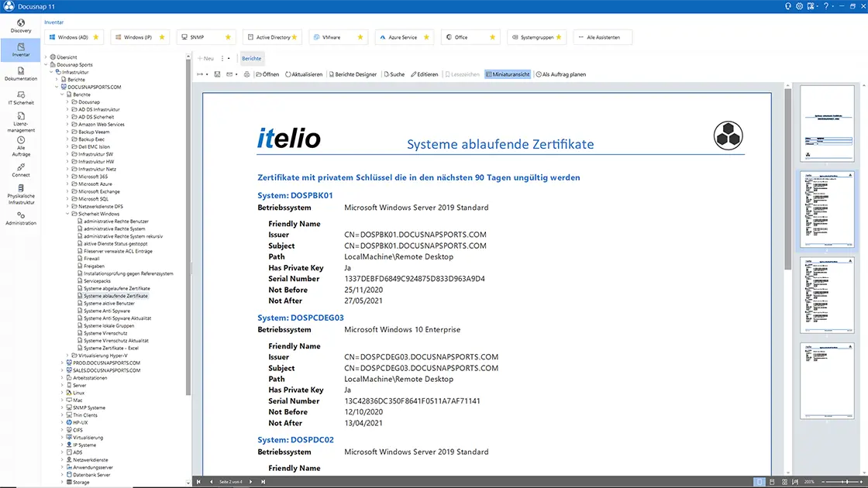Open Lizenzmanagement in the left sidebar

[20, 122]
